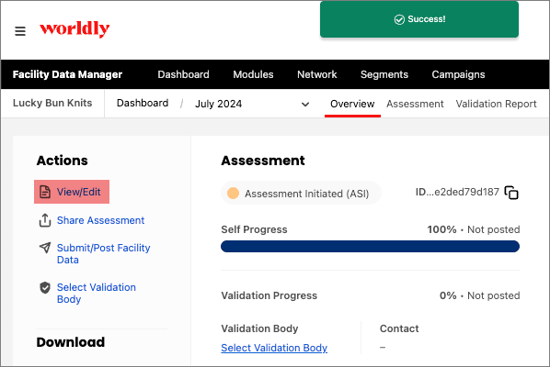Open the Segments menu
Image resolution: width=550 pixels, height=367 pixels.
[x=384, y=74]
